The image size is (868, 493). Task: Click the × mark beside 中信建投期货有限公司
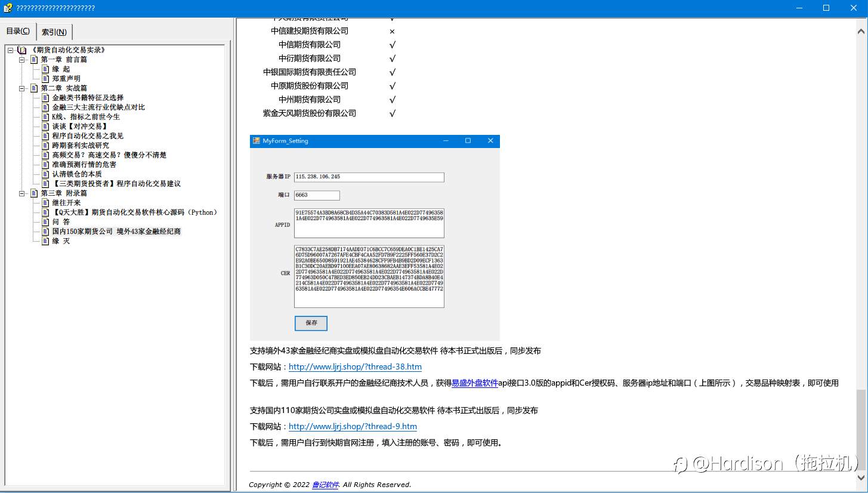click(x=392, y=32)
